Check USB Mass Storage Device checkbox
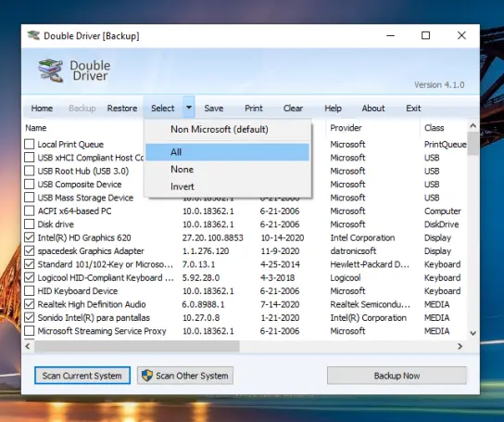This screenshot has height=422, width=504. click(30, 198)
